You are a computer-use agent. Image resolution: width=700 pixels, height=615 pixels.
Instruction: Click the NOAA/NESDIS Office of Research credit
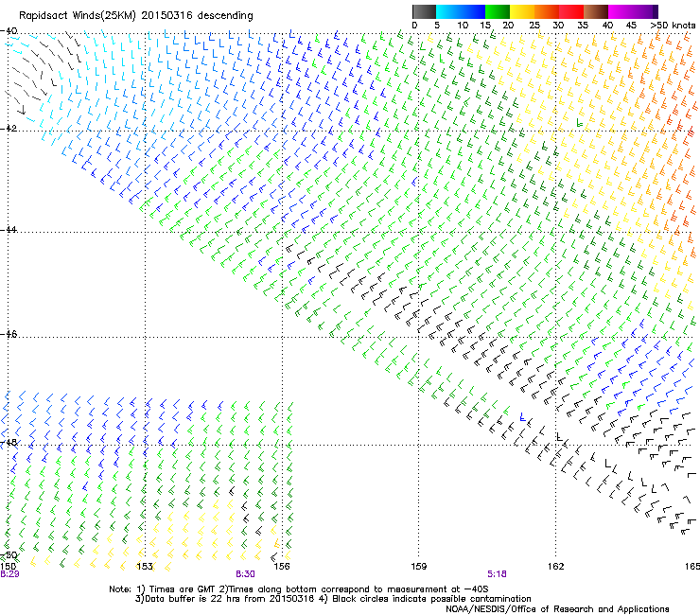click(557, 609)
